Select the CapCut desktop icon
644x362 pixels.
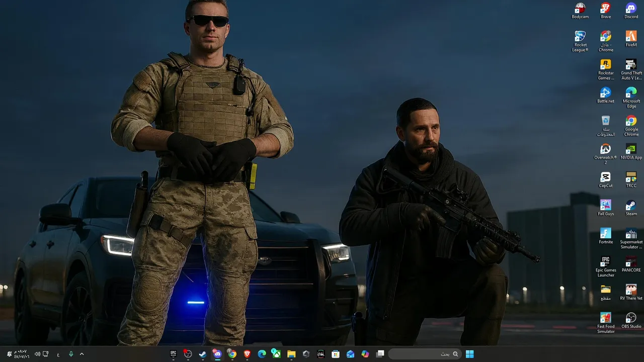point(606,180)
